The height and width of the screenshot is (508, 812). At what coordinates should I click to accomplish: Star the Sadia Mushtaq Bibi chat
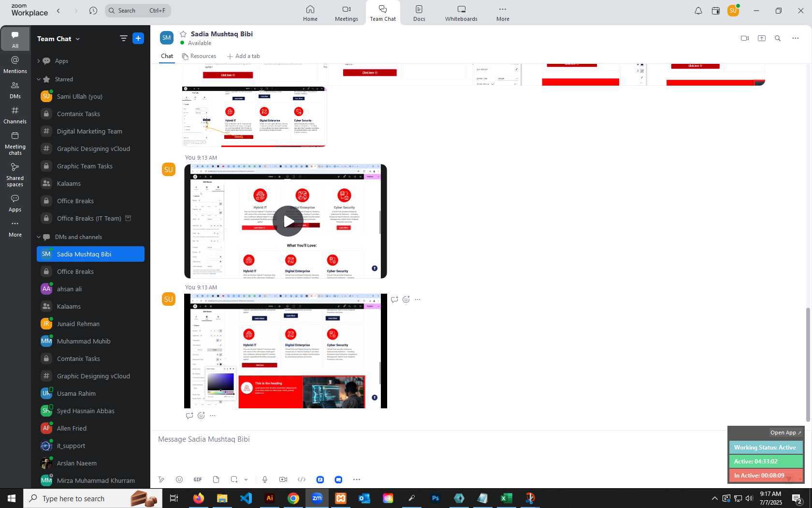click(183, 34)
